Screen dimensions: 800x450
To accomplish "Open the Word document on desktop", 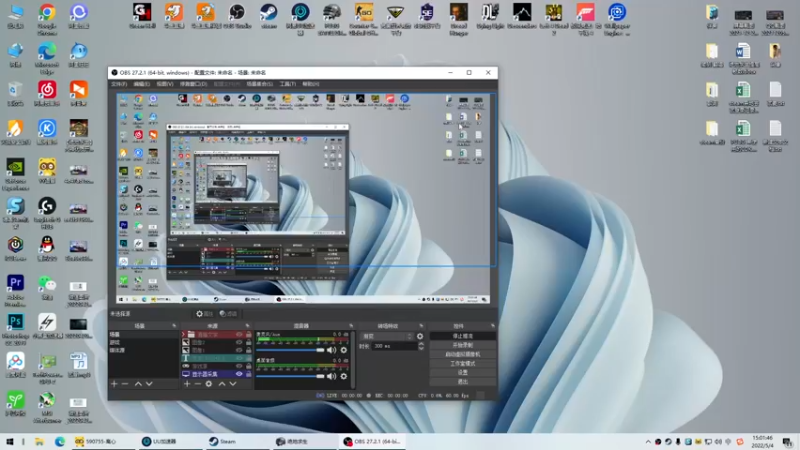I will [x=743, y=57].
